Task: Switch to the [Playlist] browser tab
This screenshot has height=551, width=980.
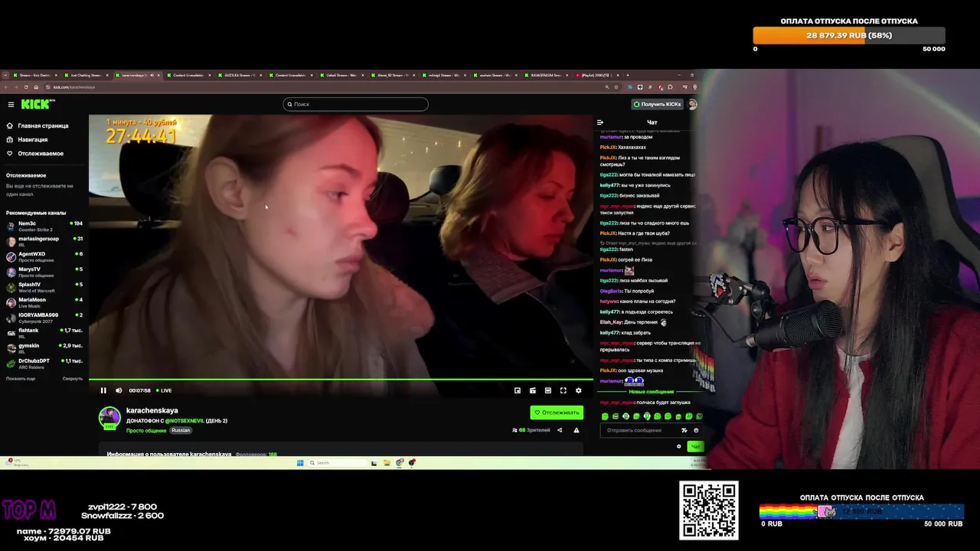Action: (x=597, y=75)
